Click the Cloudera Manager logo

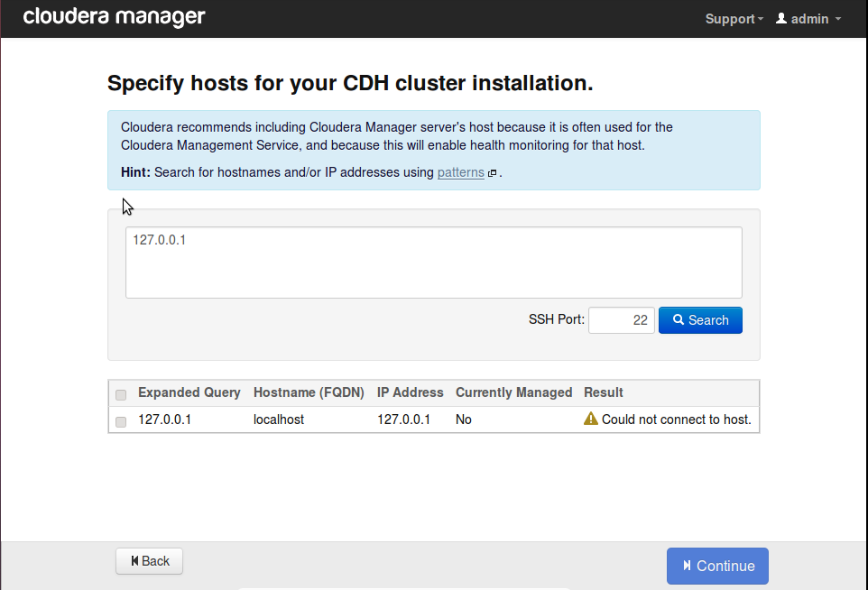point(115,17)
